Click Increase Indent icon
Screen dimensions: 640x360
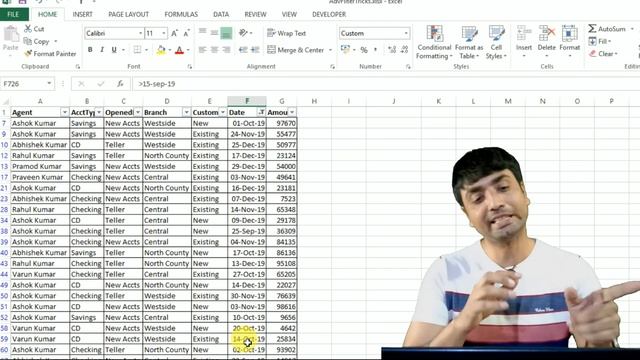tap(256, 50)
